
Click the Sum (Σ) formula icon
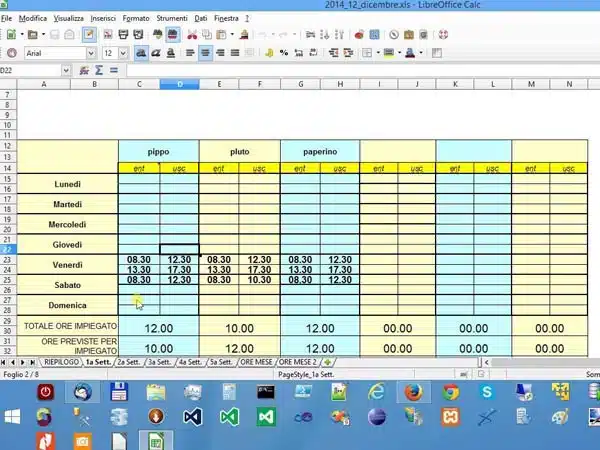click(99, 71)
